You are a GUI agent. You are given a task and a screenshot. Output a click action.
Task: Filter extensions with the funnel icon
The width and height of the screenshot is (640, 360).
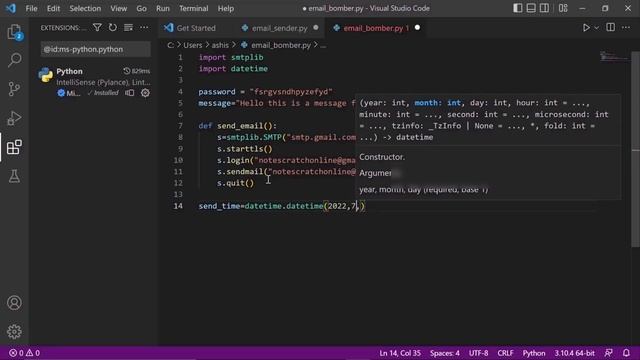coord(97,28)
